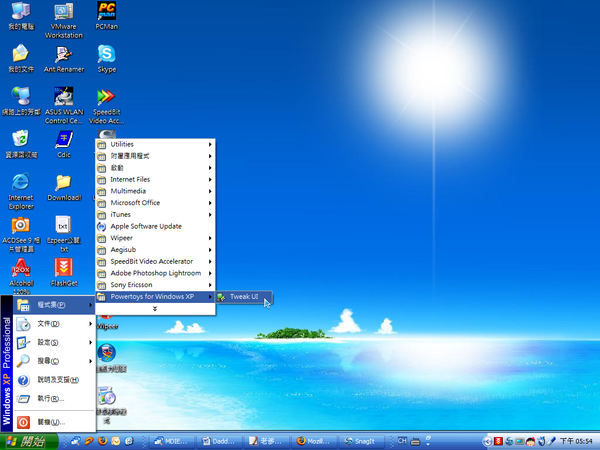Choose 關機(U)... in Start menu
This screenshot has width=600, height=450.
(x=54, y=422)
